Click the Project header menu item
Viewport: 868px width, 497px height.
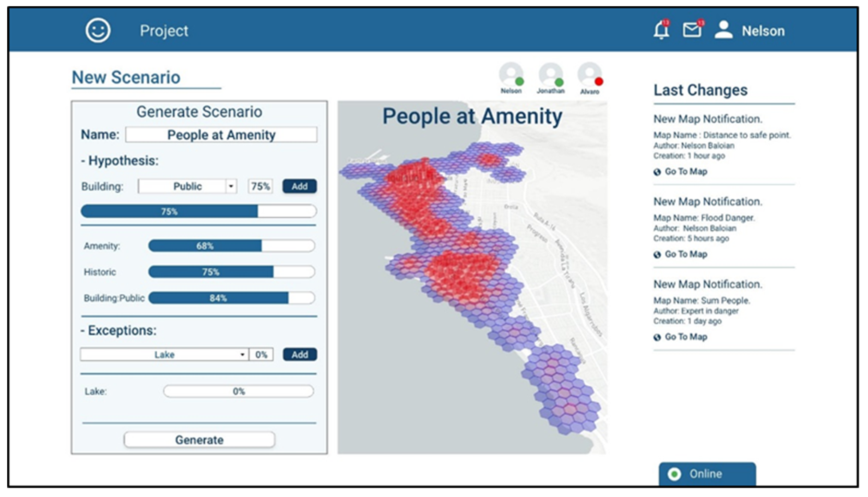coord(164,31)
